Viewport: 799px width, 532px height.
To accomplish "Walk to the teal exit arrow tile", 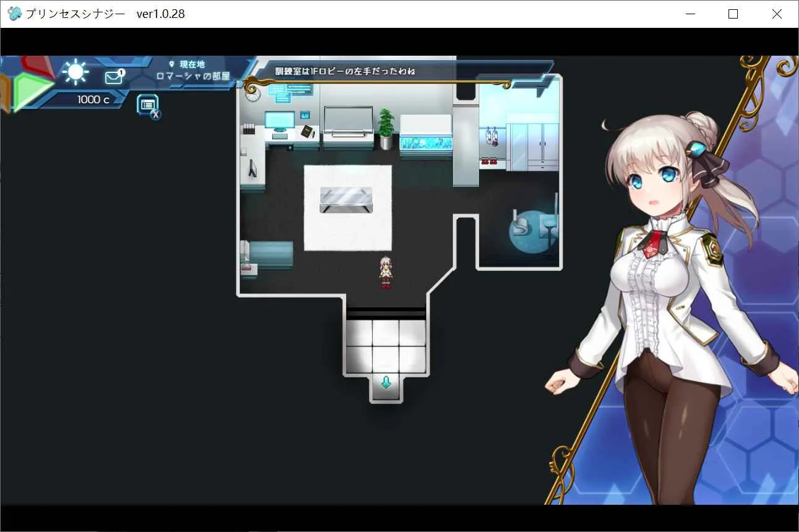I will [x=386, y=384].
